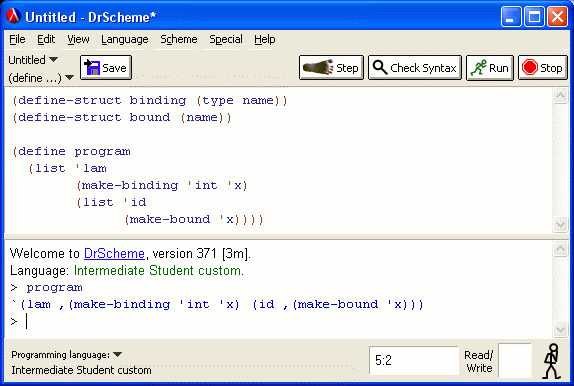Click the Save floppy disk icon
Viewport: 574px width, 386px height.
pyautogui.click(x=92, y=67)
